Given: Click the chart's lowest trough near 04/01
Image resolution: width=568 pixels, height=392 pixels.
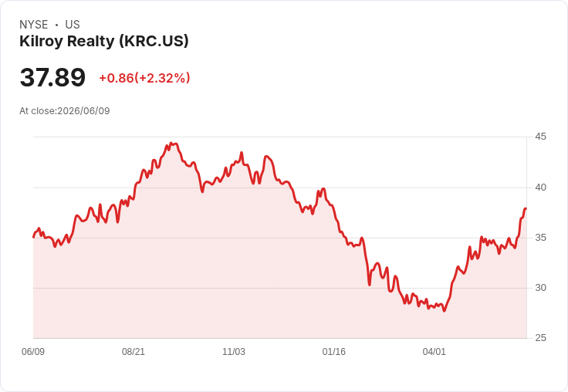Looking at the screenshot, I should click(445, 310).
